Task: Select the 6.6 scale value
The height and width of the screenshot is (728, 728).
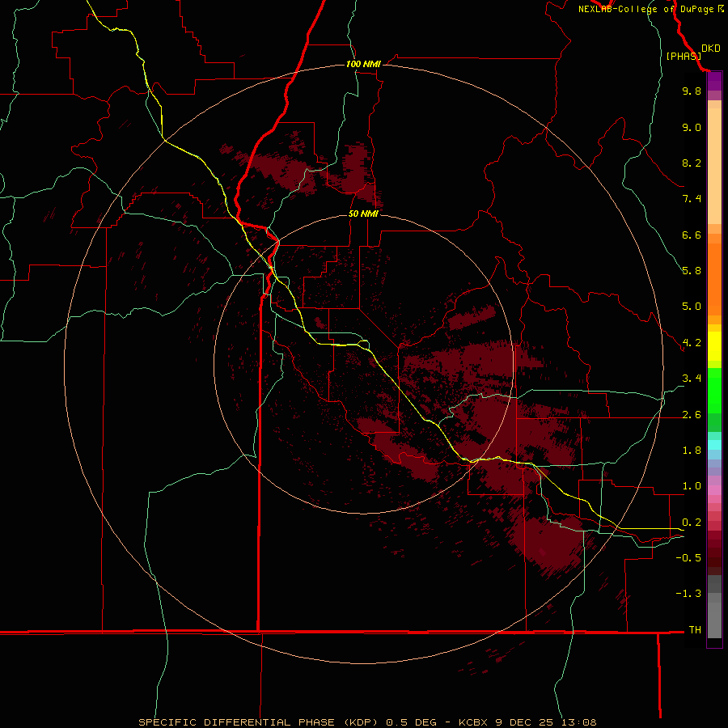Action: point(692,235)
